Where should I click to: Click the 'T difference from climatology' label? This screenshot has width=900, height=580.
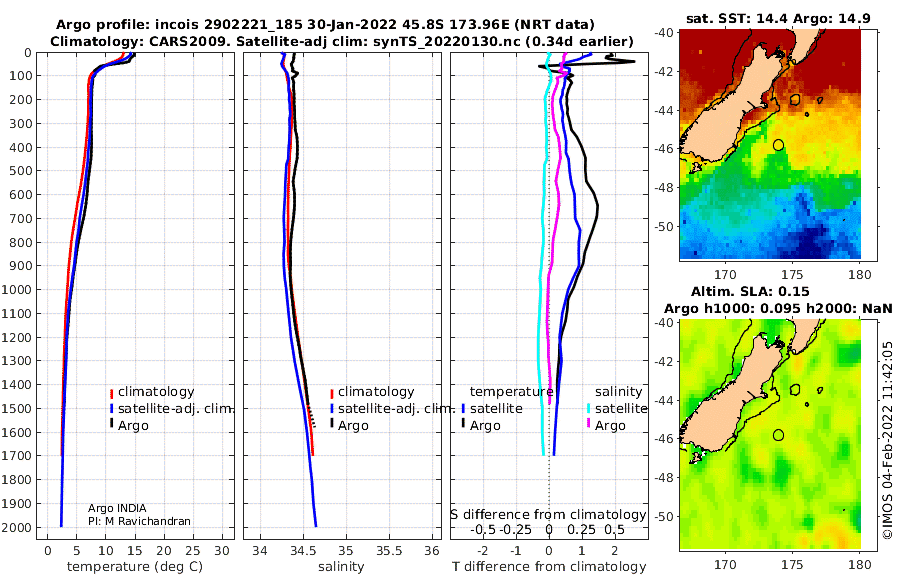[549, 567]
